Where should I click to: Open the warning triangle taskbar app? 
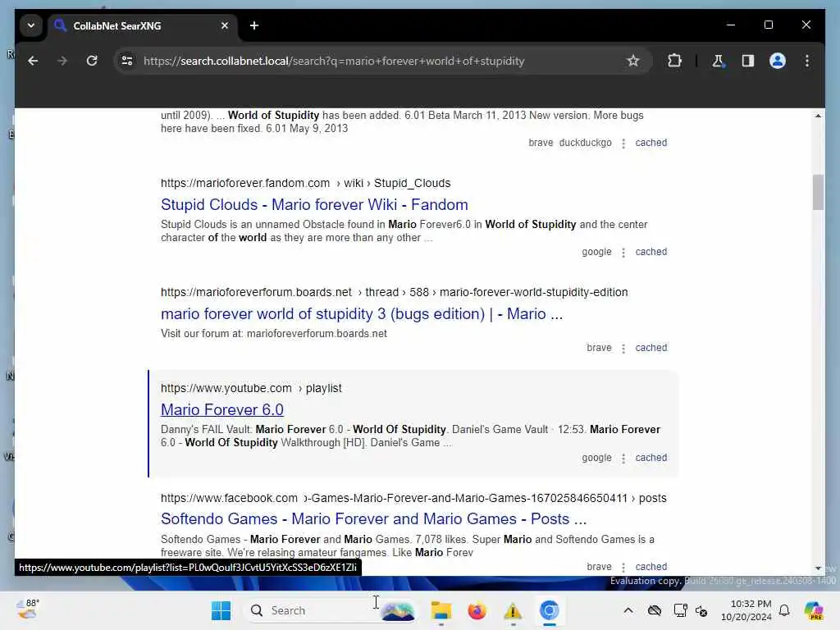[513, 610]
